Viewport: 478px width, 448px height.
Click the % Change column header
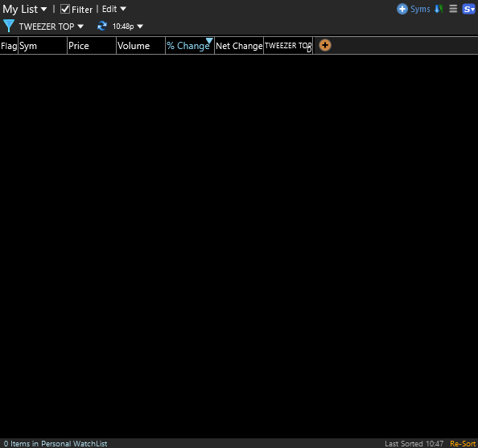click(x=190, y=46)
